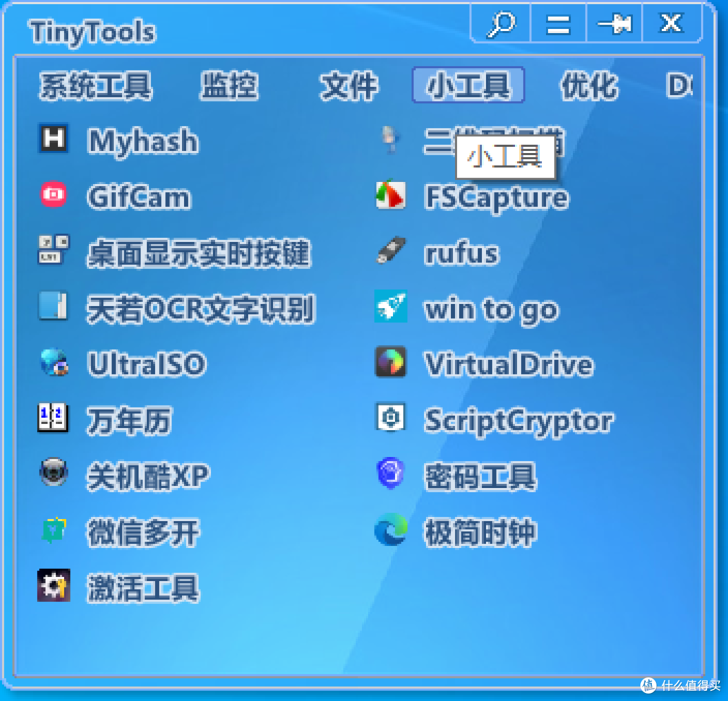Viewport: 728px width, 701px height.
Task: Switch to the 监控 tab
Action: pos(229,86)
